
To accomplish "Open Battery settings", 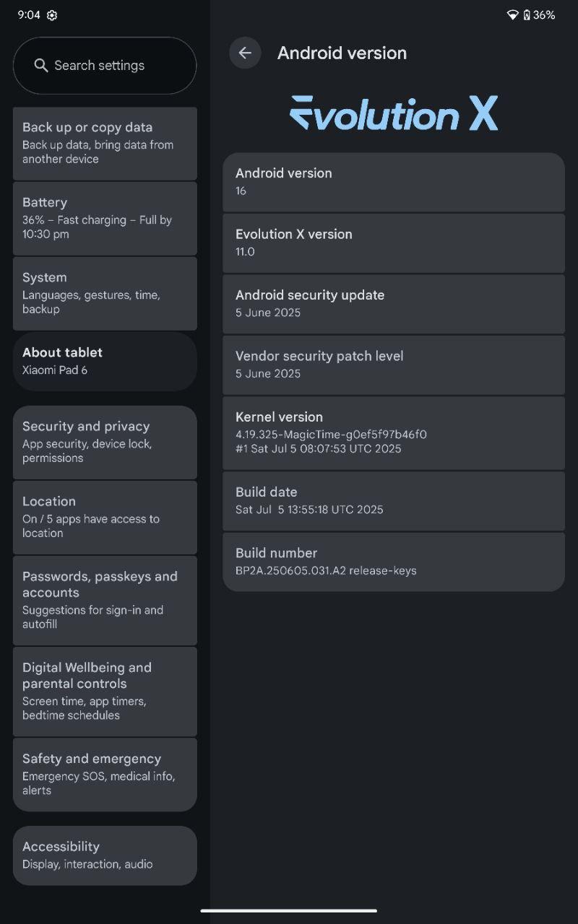I will (x=105, y=218).
